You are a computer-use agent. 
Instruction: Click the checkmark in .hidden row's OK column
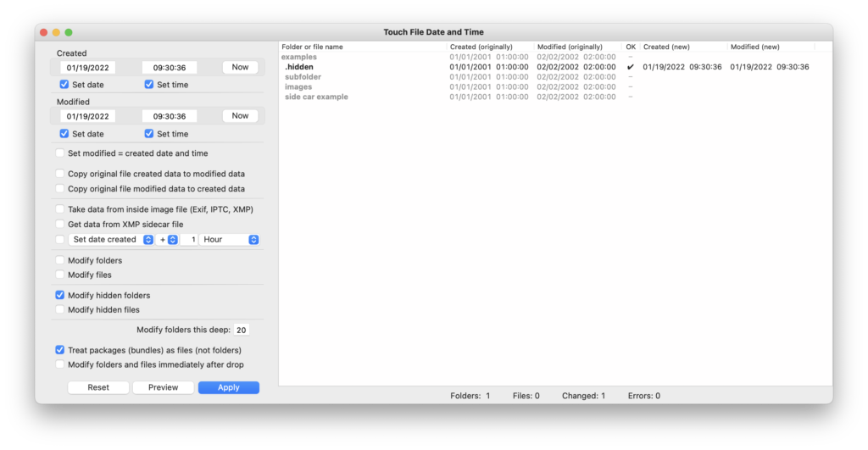[631, 67]
